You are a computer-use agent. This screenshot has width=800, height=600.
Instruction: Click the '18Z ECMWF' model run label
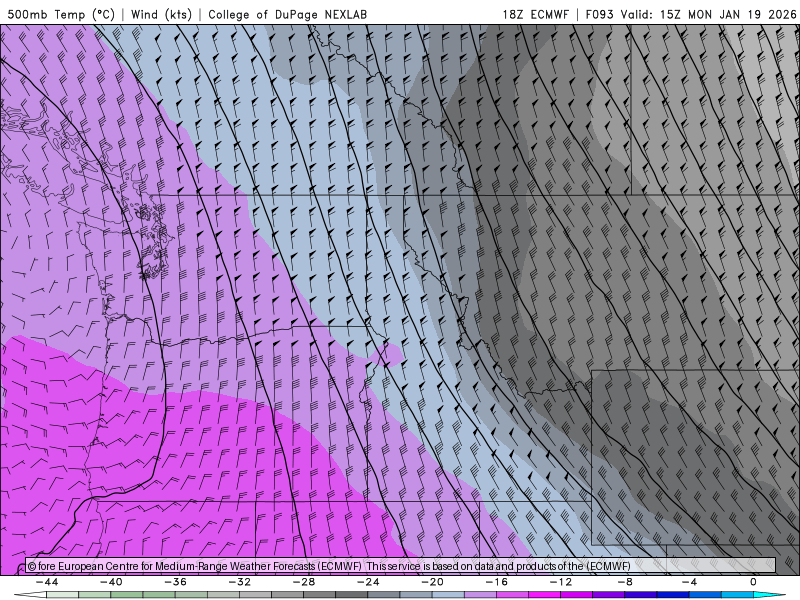(x=535, y=15)
